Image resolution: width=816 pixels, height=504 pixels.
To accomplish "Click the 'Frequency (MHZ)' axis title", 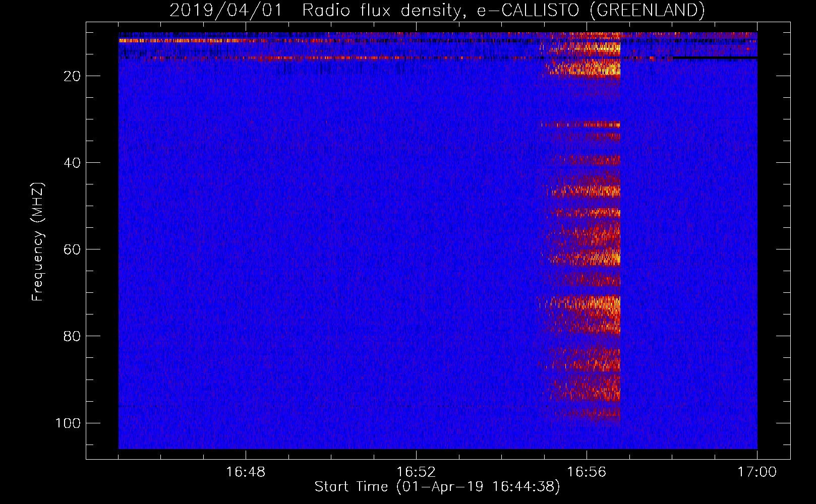I will click(x=38, y=241).
